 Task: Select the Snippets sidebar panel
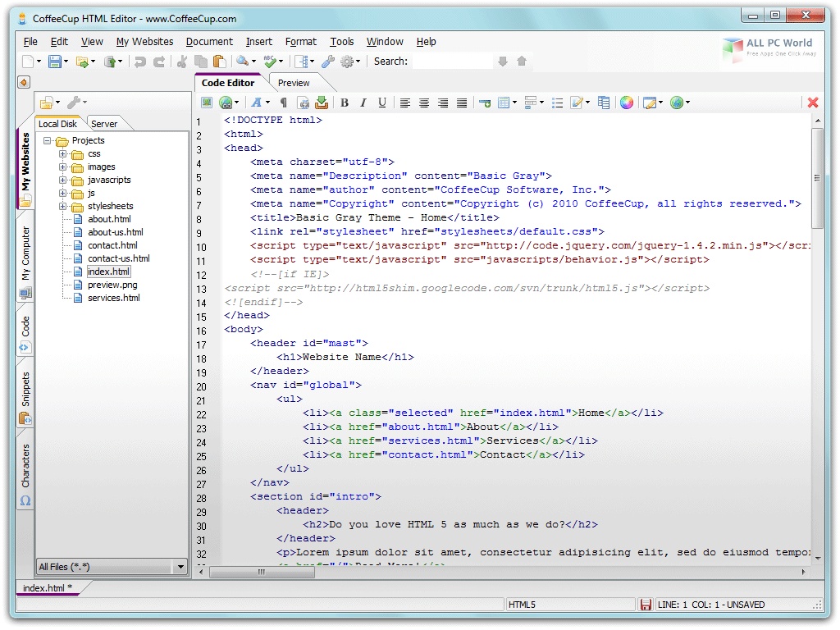(x=25, y=392)
